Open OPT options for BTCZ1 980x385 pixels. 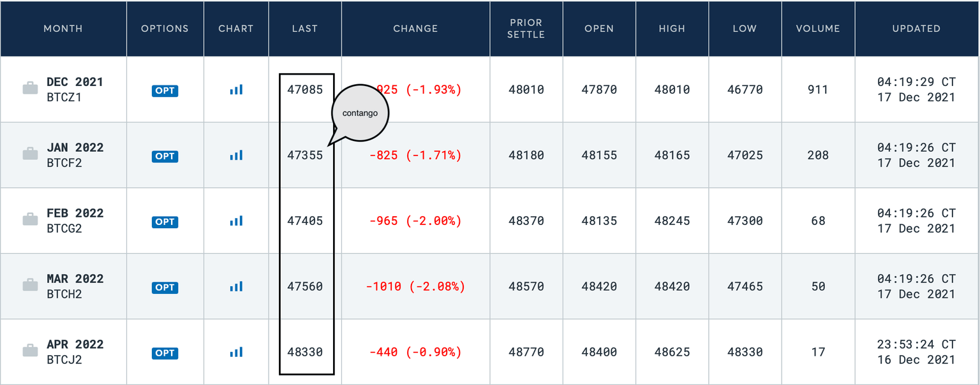pyautogui.click(x=165, y=91)
